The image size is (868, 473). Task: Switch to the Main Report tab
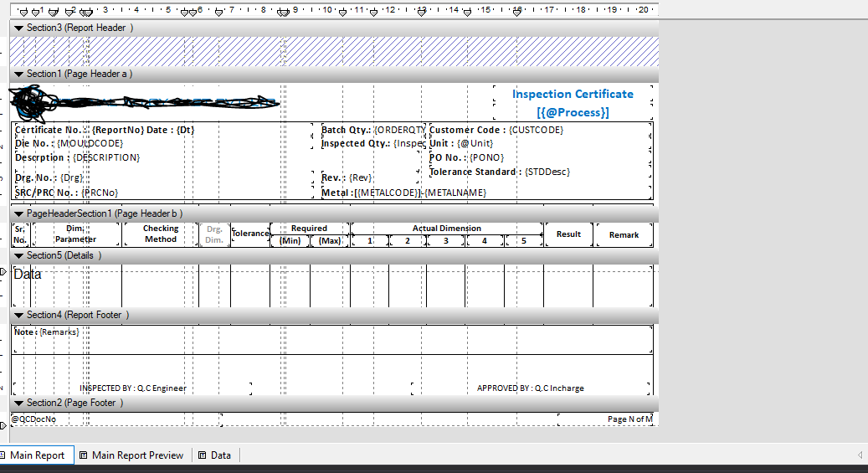point(37,455)
